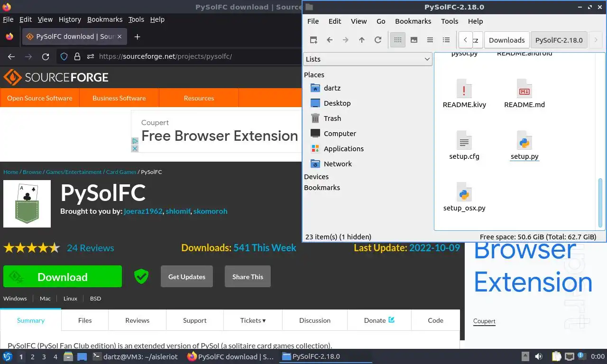Open the 24 Reviews link
This screenshot has height=364, width=607.
(x=90, y=248)
